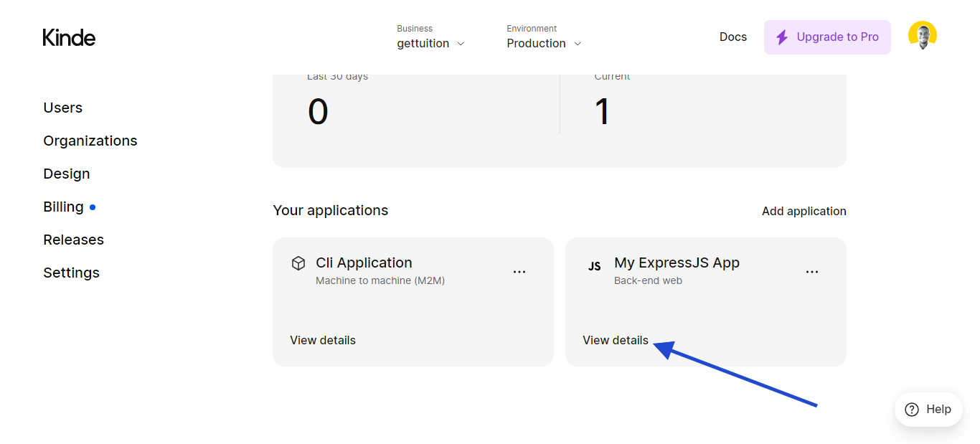
Task: Open Organizations in sidebar
Action: 90,141
